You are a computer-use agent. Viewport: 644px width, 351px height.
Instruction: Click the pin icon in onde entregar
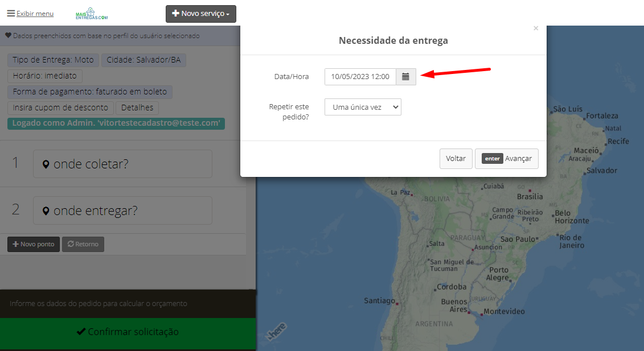pyautogui.click(x=46, y=211)
